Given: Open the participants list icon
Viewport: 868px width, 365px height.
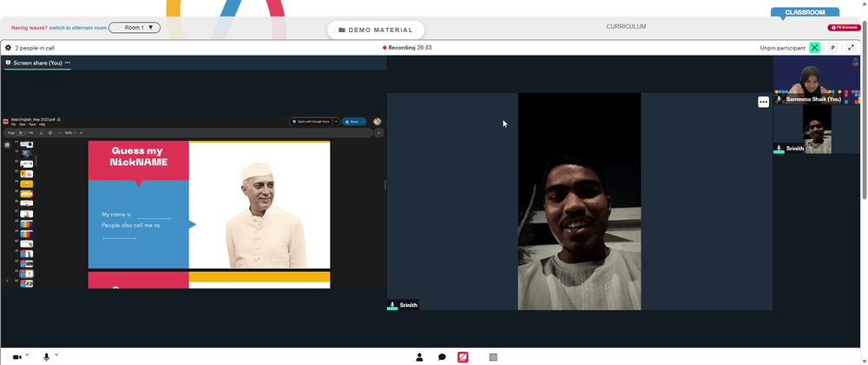Looking at the screenshot, I should point(419,357).
